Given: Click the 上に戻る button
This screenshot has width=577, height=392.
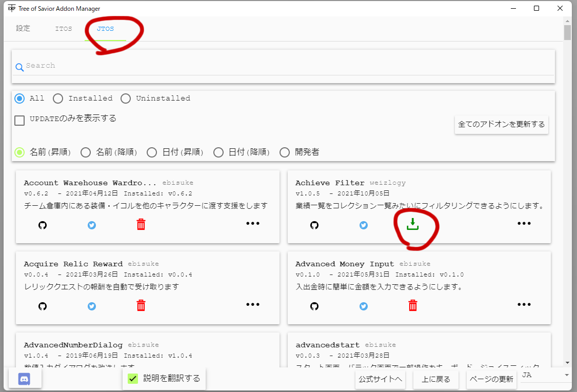Looking at the screenshot, I should point(435,379).
